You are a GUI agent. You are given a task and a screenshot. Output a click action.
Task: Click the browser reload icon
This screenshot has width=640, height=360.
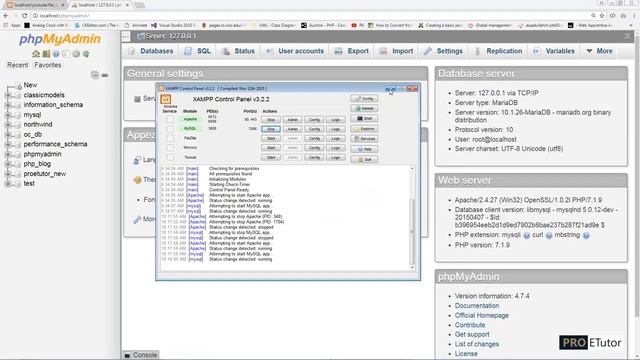click(x=24, y=16)
